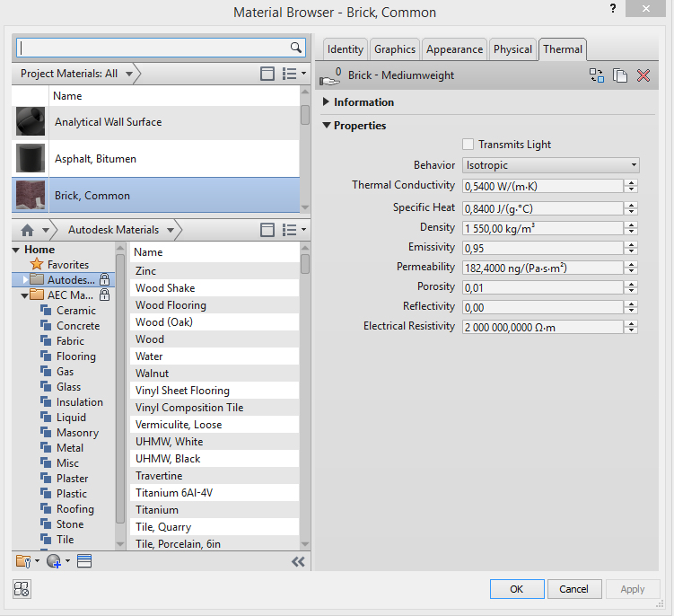Select the Asphalt, Bitumen thumbnail

pos(31,158)
